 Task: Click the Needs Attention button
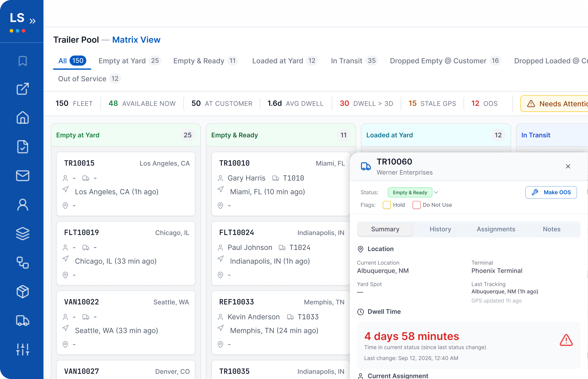pos(554,104)
